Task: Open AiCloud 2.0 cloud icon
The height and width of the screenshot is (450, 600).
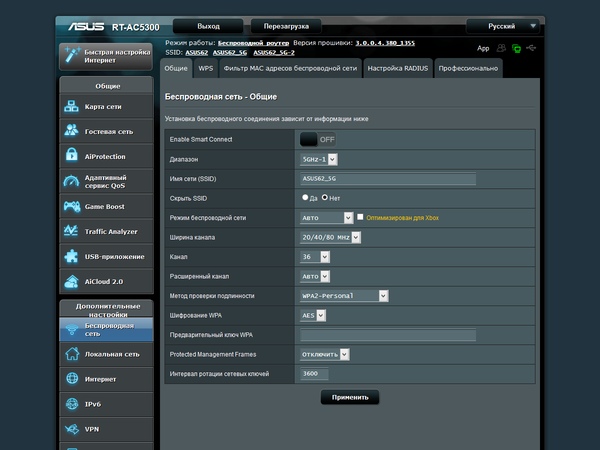Action: [x=72, y=282]
